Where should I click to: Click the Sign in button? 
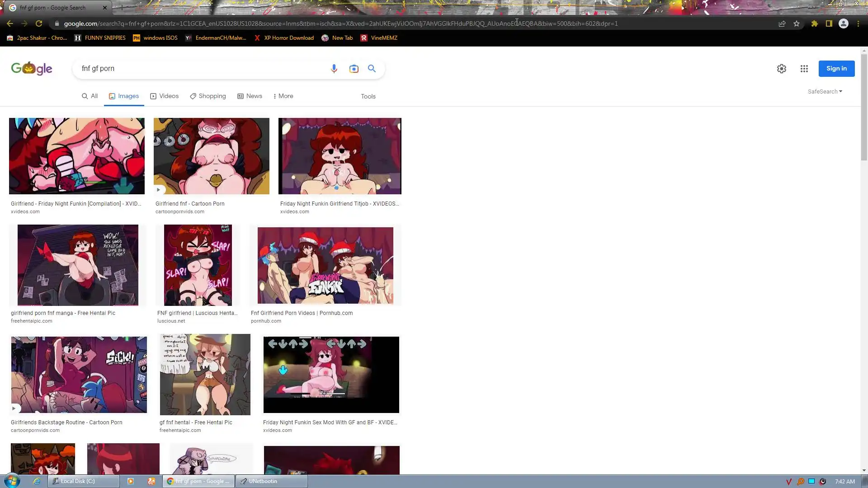836,69
